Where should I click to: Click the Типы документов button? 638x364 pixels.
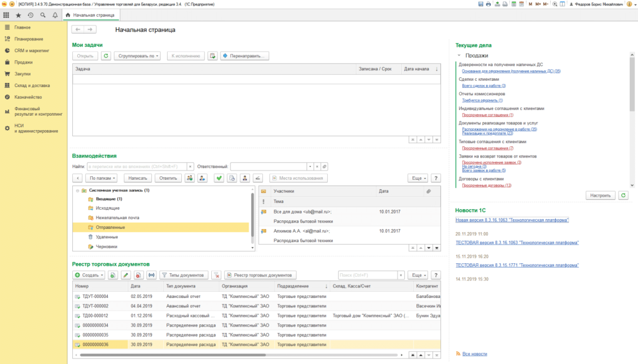point(184,275)
